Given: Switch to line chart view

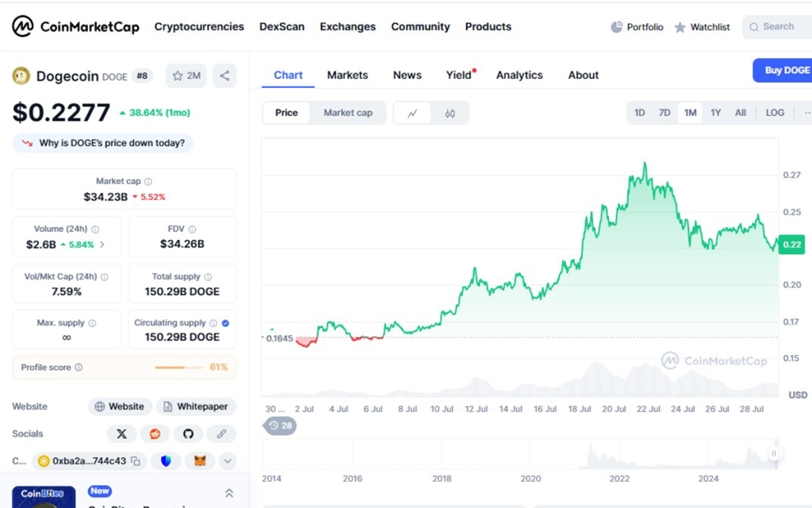Looking at the screenshot, I should click(x=412, y=113).
